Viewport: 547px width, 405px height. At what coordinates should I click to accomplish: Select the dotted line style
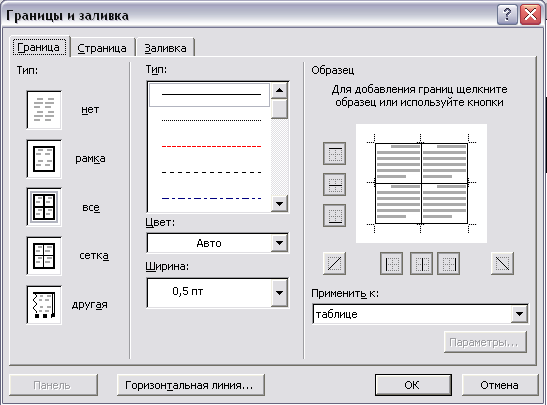(x=211, y=120)
